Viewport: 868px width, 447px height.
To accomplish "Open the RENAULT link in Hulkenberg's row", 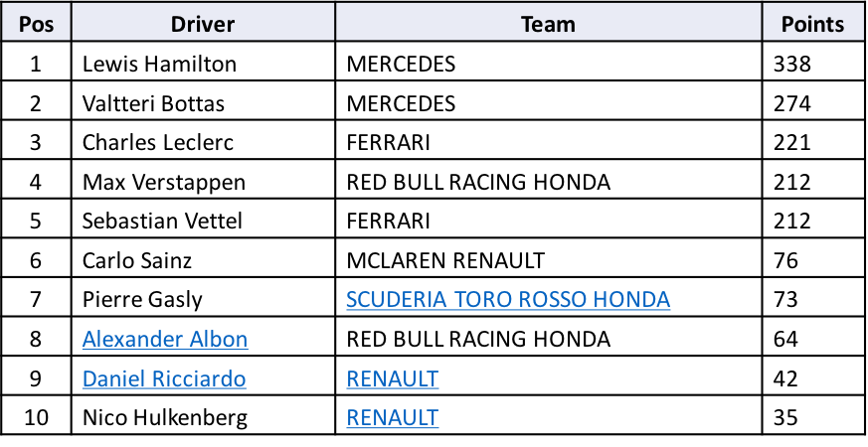I will 393,417.
